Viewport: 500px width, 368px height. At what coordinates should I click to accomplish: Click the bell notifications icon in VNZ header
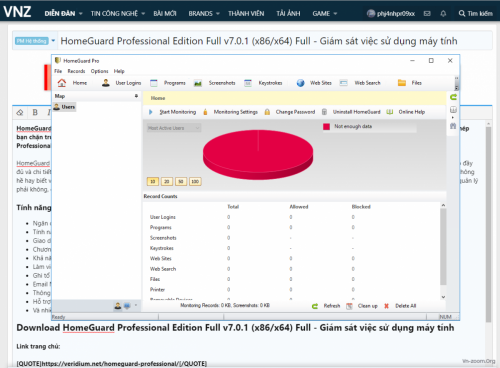[443, 13]
